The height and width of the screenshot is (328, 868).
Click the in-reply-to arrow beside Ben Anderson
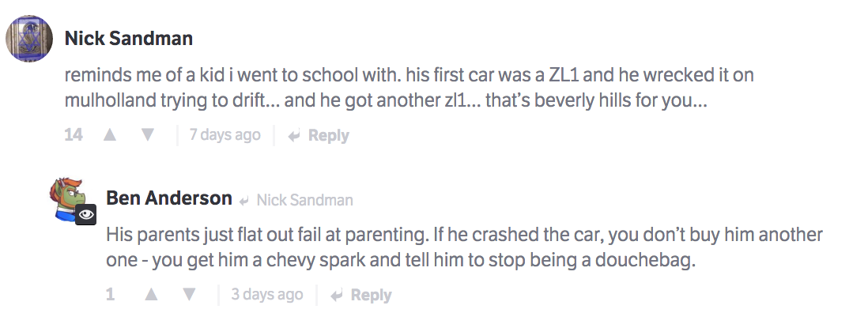[245, 200]
